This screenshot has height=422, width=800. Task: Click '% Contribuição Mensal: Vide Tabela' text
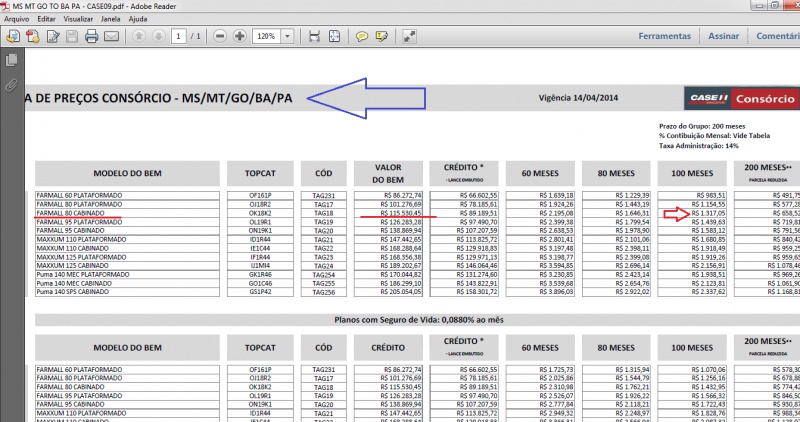pyautogui.click(x=714, y=136)
